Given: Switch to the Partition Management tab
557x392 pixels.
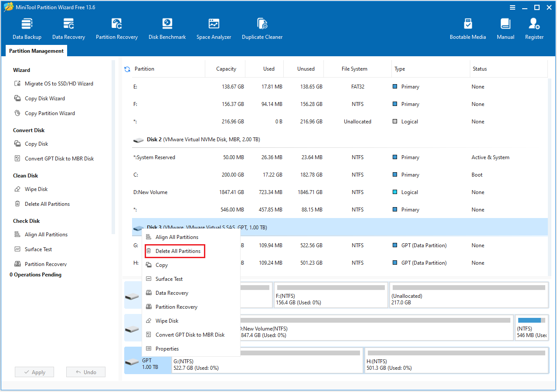Looking at the screenshot, I should point(36,51).
